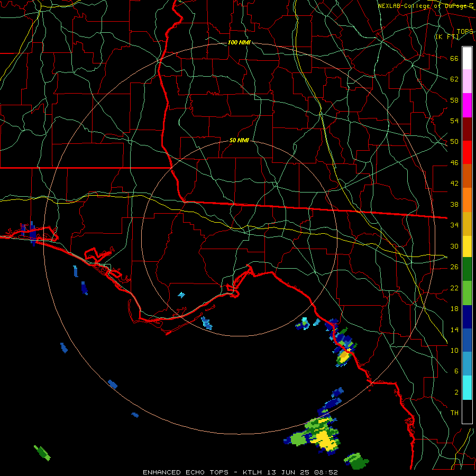Click the 62 legend value
The height and width of the screenshot is (476, 476).
coord(454,79)
